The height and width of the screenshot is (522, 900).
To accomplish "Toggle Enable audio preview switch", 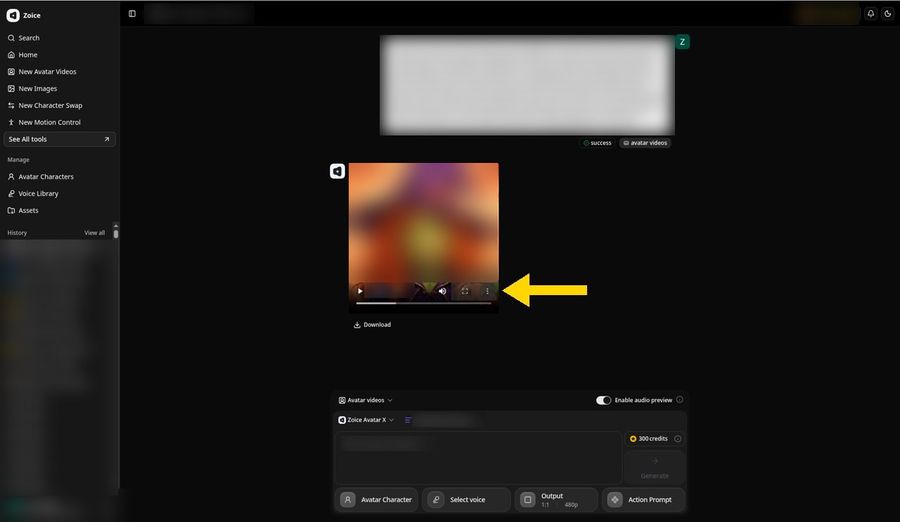I will tap(603, 400).
